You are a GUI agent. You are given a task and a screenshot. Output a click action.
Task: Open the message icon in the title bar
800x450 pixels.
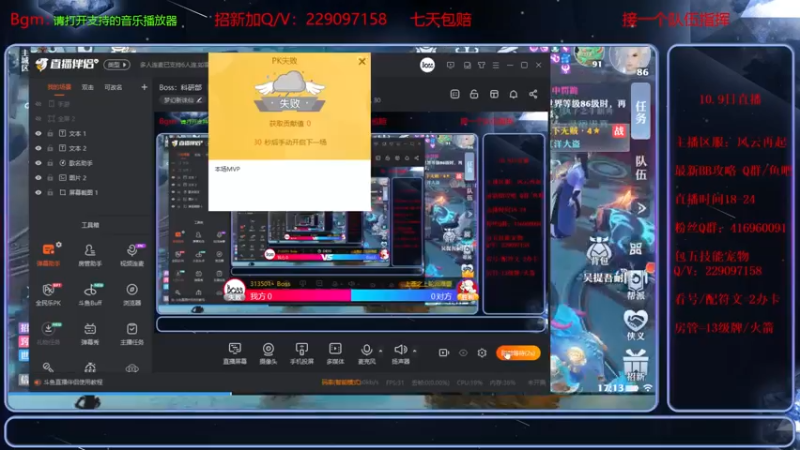[451, 65]
